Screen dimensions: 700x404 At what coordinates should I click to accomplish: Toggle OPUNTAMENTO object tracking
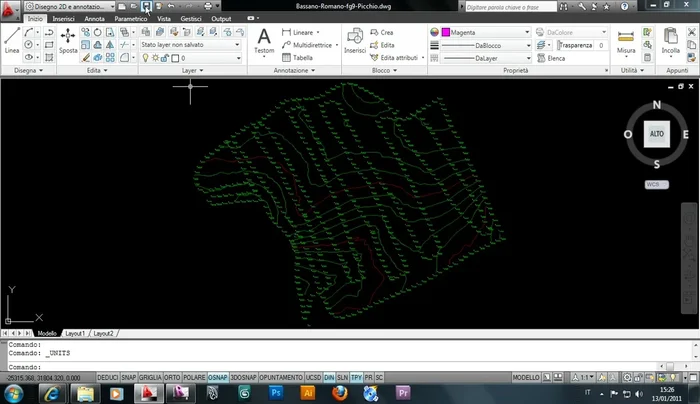(281, 377)
